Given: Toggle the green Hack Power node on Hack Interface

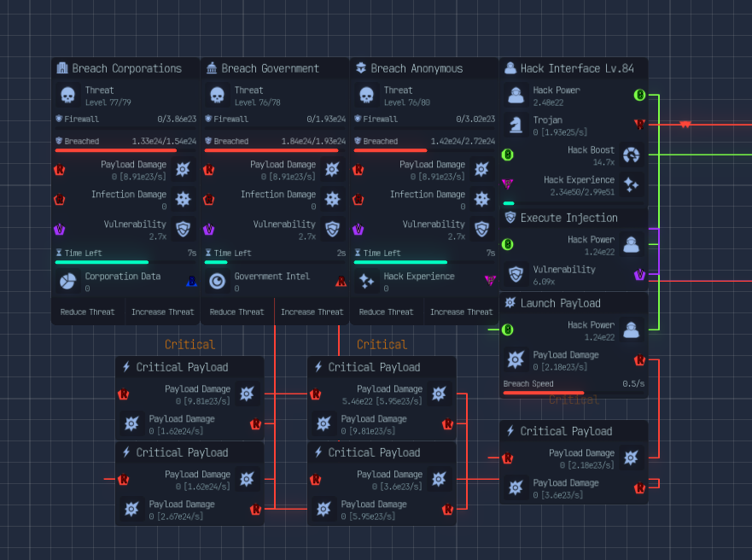Looking at the screenshot, I should (x=639, y=96).
